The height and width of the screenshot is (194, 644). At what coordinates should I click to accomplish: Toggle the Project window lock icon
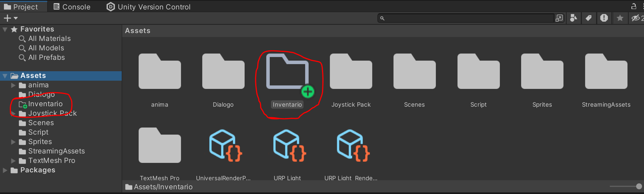(633, 6)
